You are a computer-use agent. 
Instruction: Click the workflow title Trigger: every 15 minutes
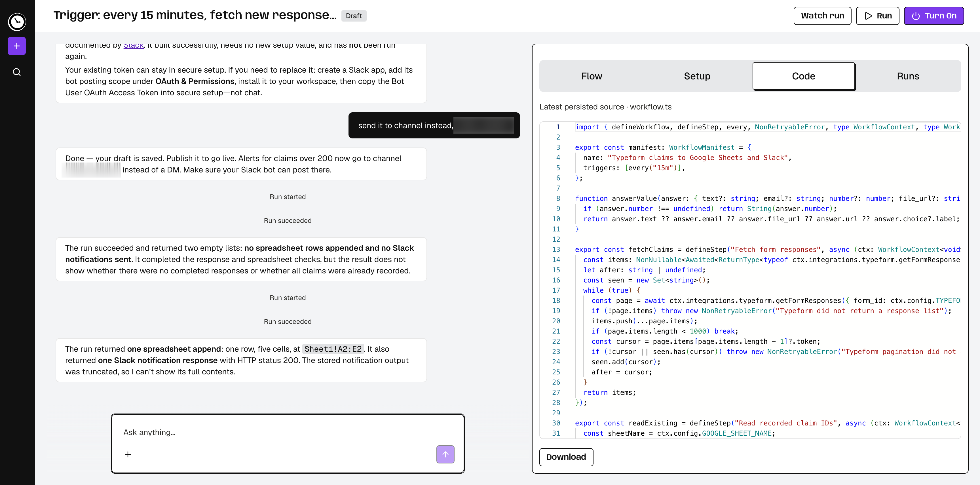pos(195,15)
